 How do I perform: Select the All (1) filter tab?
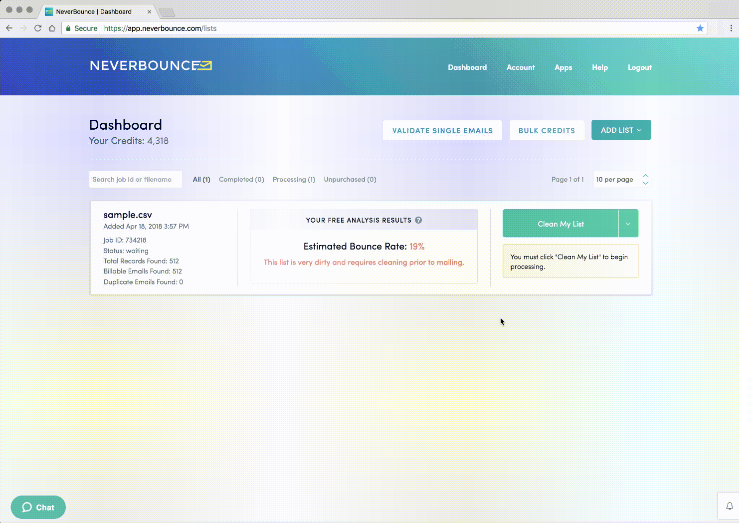201,180
